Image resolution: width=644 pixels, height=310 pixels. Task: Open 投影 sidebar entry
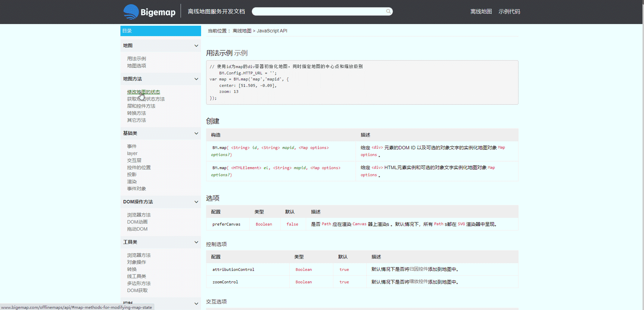(132, 174)
